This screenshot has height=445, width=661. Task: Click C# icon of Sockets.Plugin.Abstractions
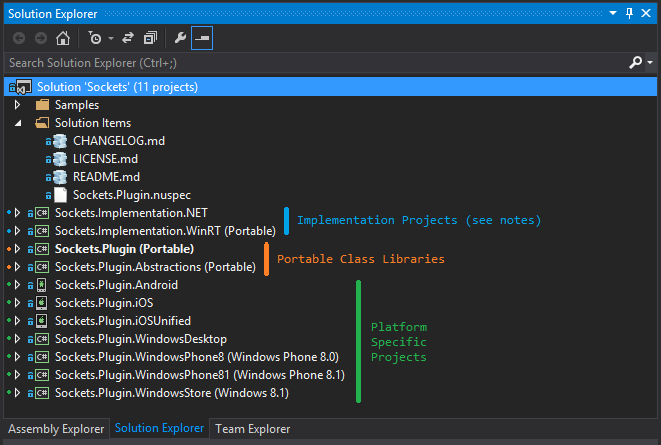[42, 268]
